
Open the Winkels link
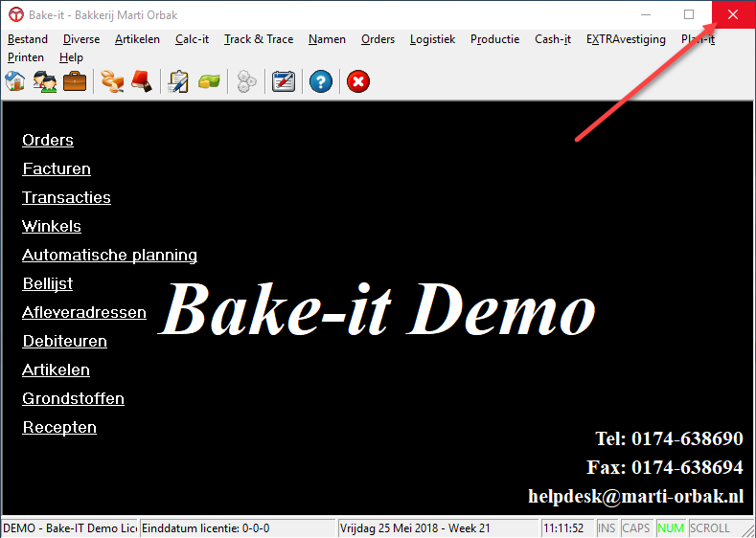click(52, 226)
